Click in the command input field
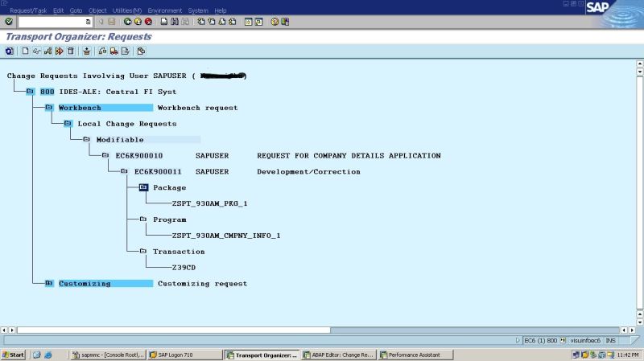This screenshot has height=361, width=644. (x=52, y=22)
